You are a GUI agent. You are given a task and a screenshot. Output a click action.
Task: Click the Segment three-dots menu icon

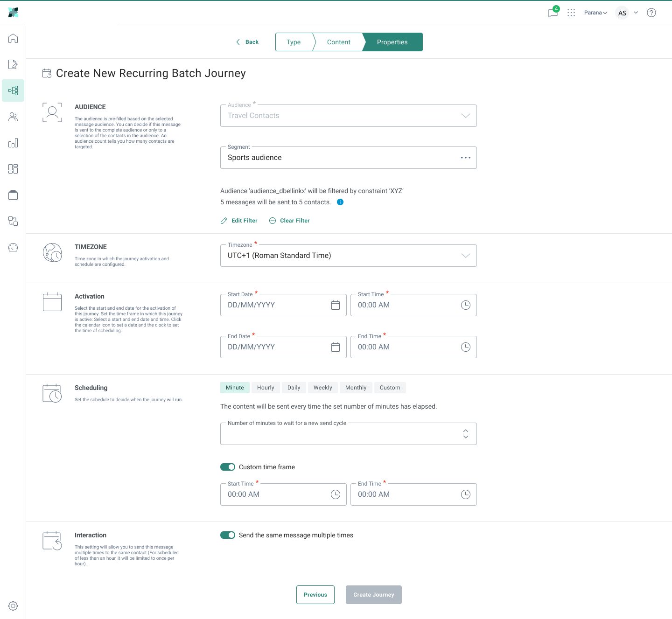tap(466, 158)
